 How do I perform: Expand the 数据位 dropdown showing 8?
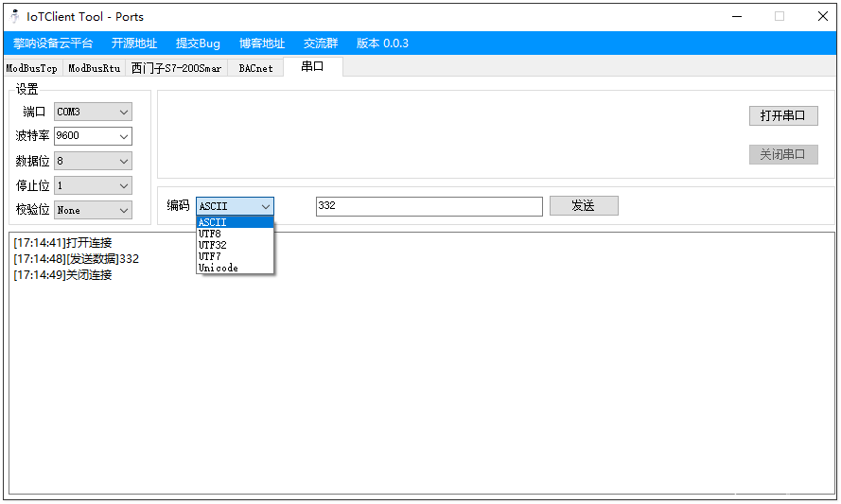(93, 161)
